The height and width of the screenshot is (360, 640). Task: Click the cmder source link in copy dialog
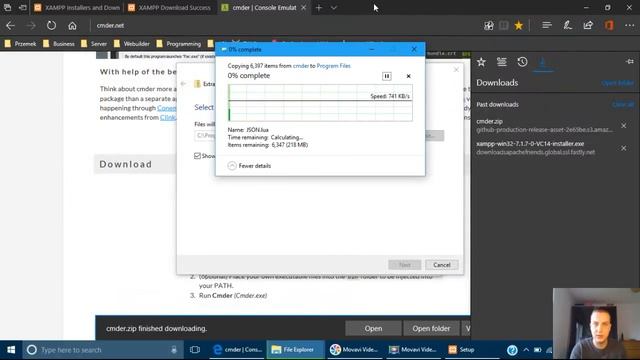click(x=300, y=66)
